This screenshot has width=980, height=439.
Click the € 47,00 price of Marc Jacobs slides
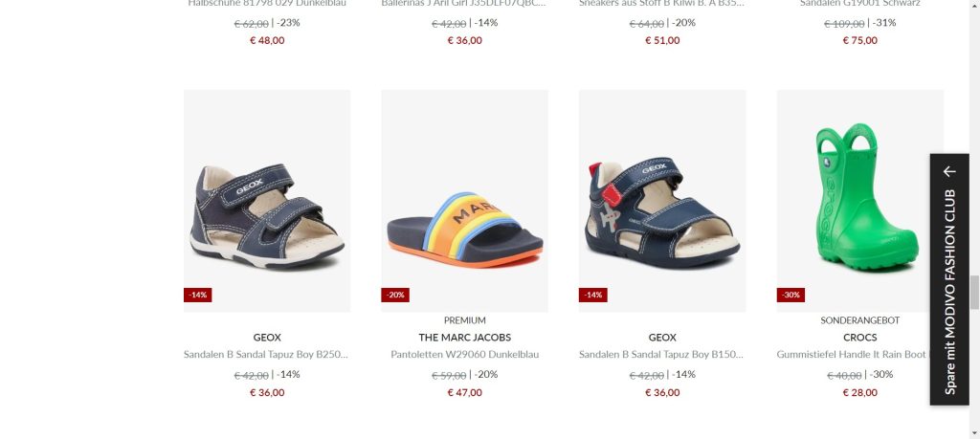point(464,392)
